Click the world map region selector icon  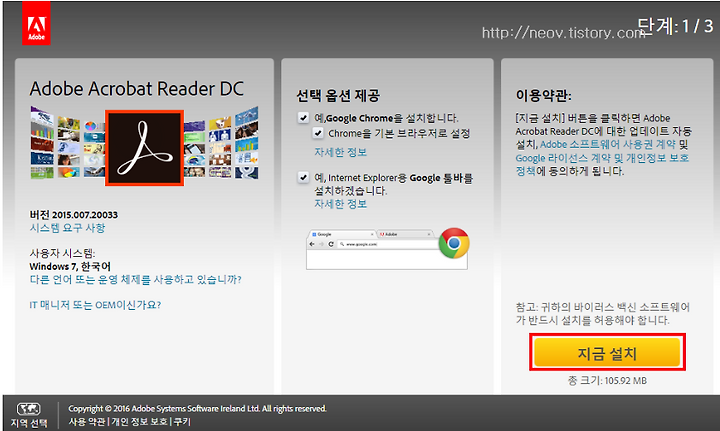coord(28,409)
